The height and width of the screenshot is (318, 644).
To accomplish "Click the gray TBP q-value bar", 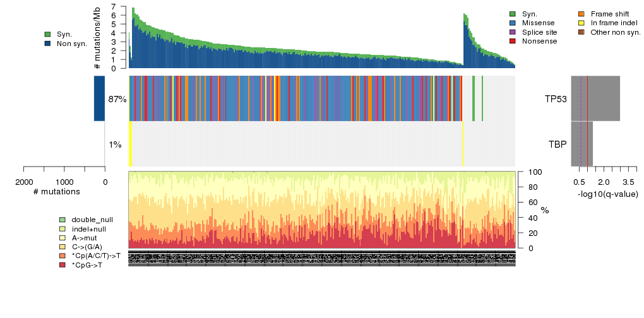I will [x=581, y=144].
